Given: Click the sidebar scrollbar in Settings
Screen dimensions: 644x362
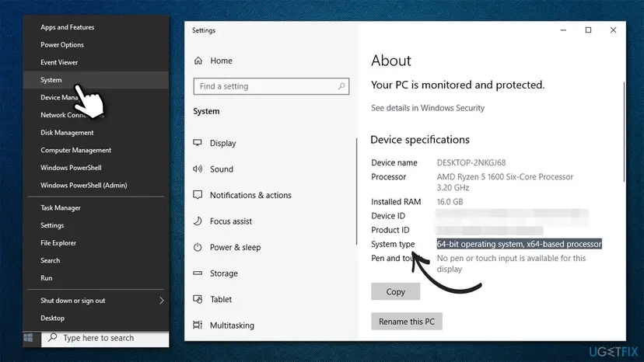Looking at the screenshot, I should click(356, 192).
